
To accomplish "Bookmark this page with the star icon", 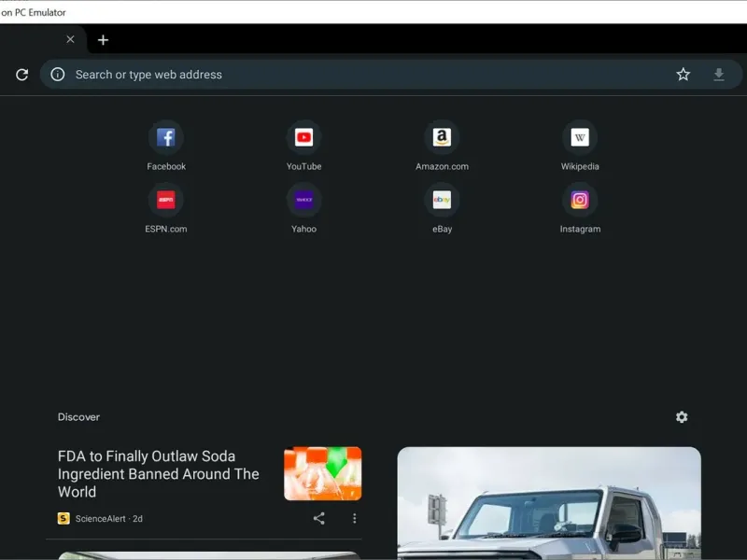I will 684,75.
